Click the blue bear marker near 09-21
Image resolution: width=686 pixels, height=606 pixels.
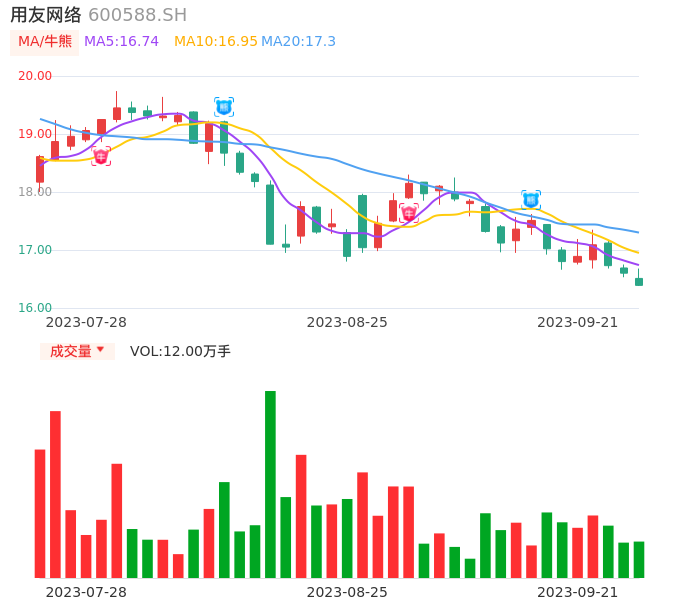[531, 199]
